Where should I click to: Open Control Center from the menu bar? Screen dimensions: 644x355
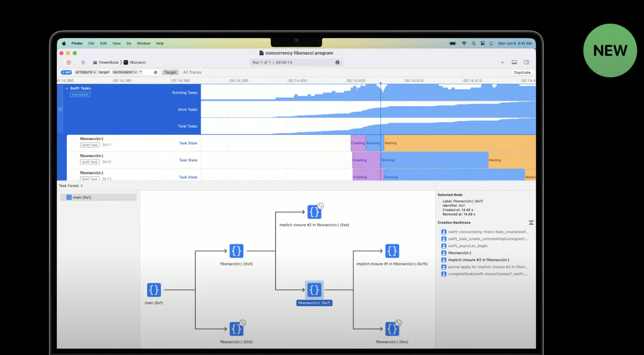tap(483, 43)
